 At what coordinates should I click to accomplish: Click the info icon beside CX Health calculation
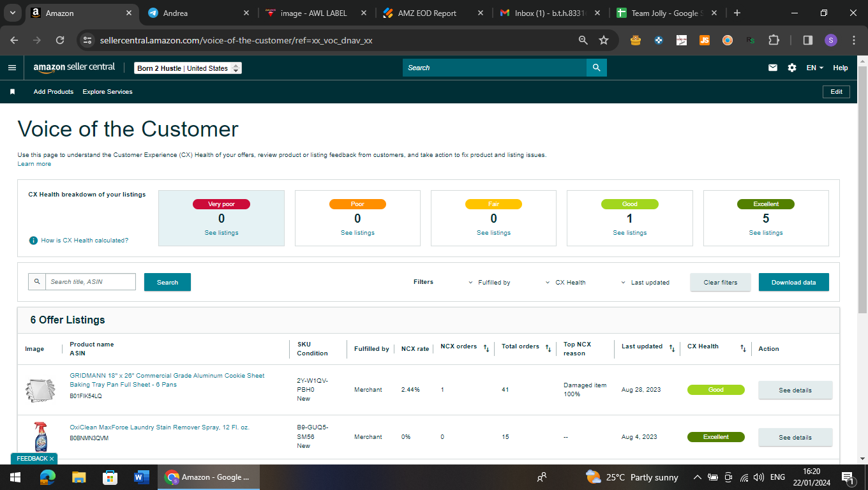click(33, 241)
